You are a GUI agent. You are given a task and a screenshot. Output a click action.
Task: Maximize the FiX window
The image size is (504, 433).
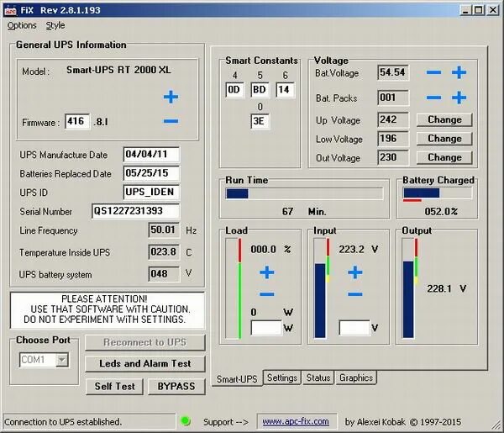pyautogui.click(x=478, y=10)
